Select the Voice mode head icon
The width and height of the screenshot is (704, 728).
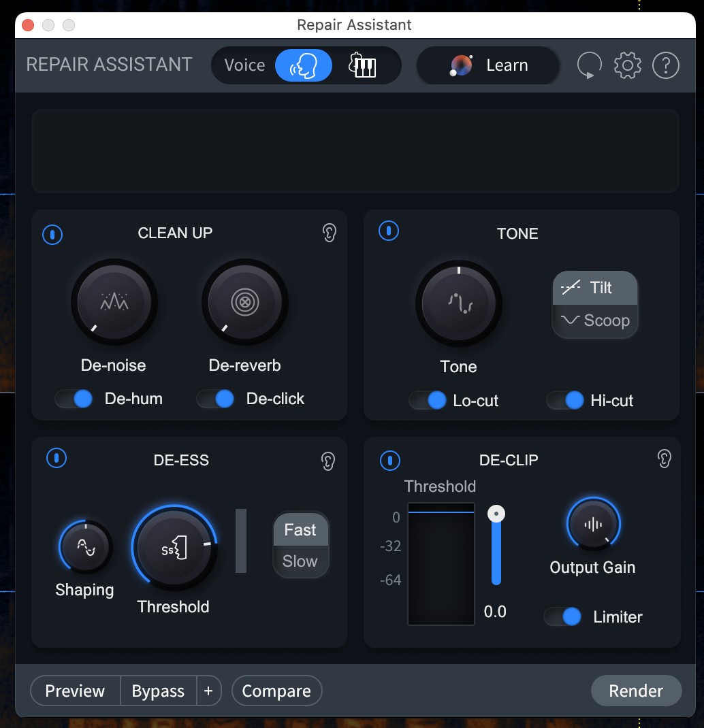point(304,65)
